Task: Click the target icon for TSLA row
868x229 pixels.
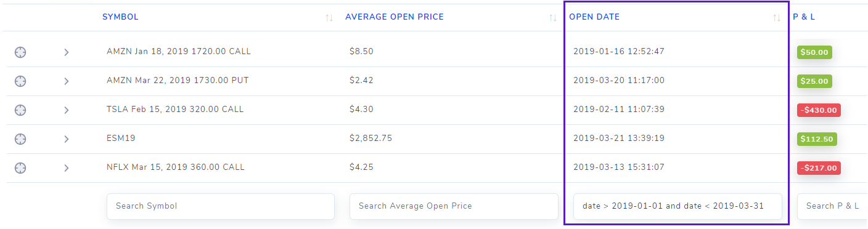Action: pos(20,110)
